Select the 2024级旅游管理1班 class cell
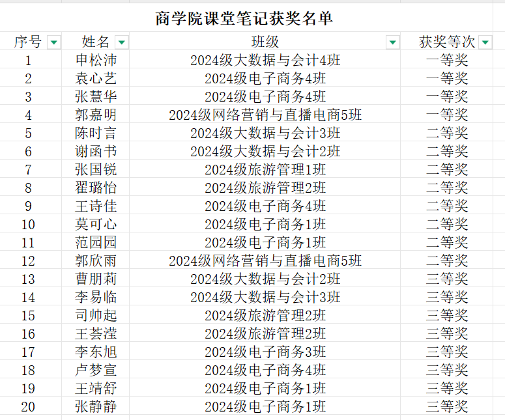Image resolution: width=505 pixels, height=420 pixels. 265,170
